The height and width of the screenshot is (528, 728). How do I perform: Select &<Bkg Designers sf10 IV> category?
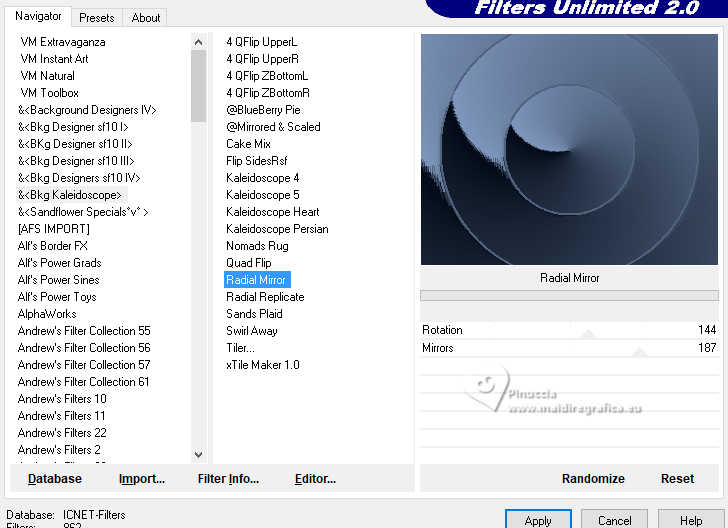79,178
